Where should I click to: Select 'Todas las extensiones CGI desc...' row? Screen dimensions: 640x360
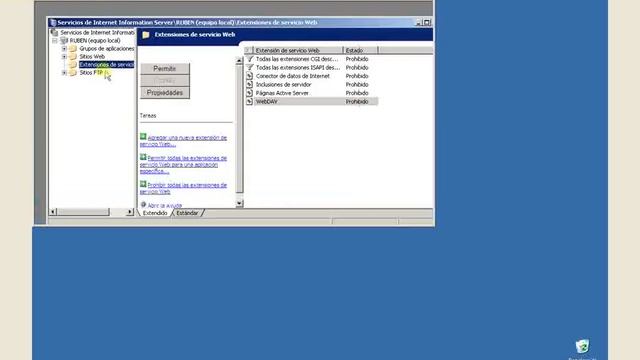[312, 59]
